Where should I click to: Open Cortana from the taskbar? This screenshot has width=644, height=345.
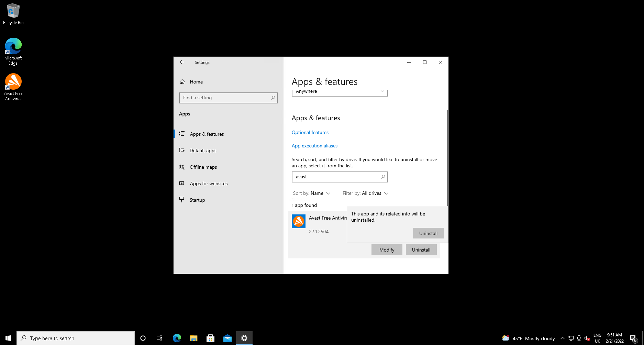(143, 338)
